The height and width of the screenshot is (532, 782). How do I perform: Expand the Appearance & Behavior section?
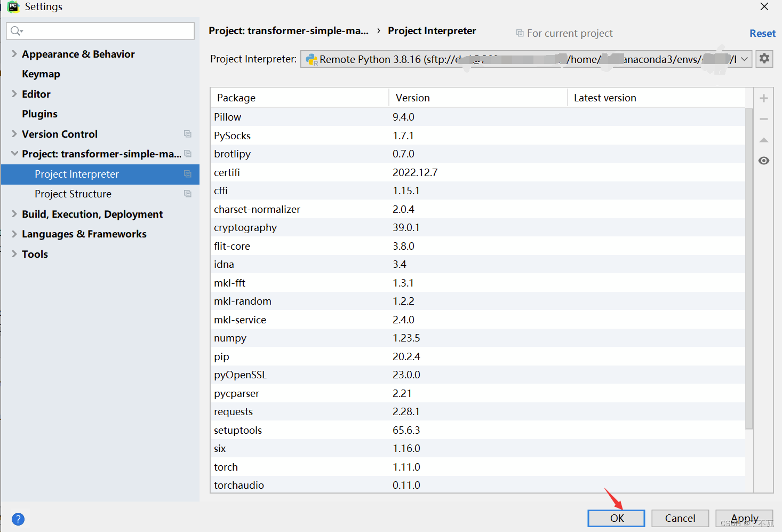(x=14, y=54)
